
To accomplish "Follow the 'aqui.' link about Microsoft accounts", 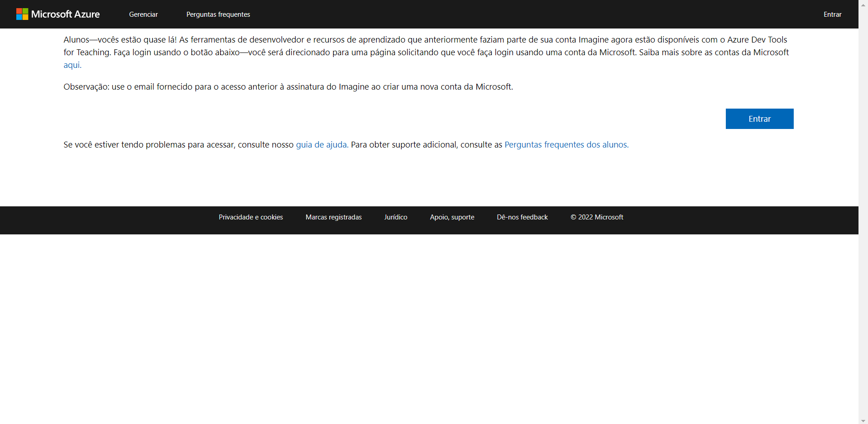I will click(72, 65).
